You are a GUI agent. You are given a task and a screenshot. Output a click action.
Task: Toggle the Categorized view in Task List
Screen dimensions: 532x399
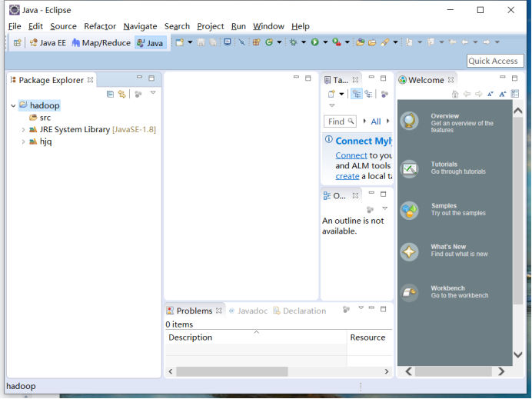coord(356,94)
